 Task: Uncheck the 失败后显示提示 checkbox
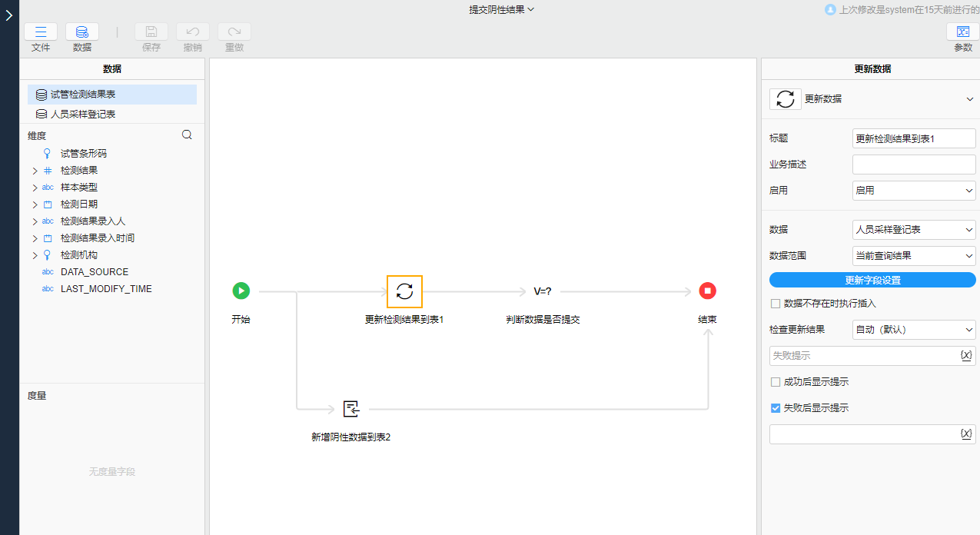click(x=776, y=408)
